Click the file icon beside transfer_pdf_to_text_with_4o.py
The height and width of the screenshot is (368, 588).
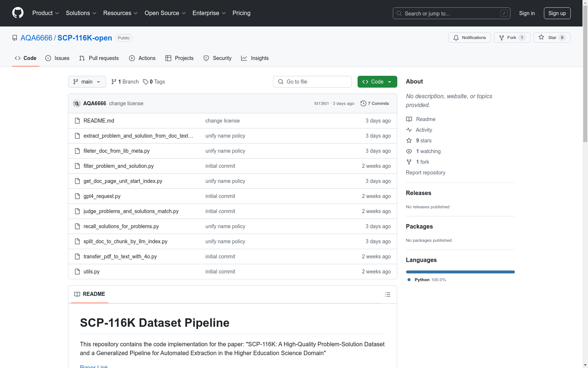pyautogui.click(x=77, y=256)
